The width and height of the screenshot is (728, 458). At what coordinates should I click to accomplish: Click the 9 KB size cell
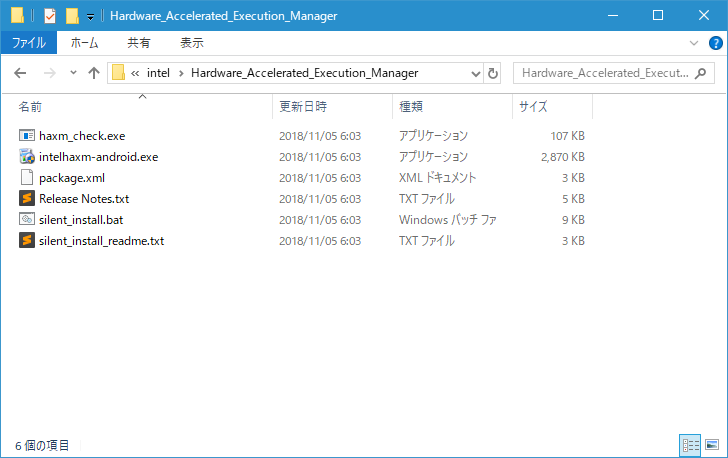coord(573,219)
